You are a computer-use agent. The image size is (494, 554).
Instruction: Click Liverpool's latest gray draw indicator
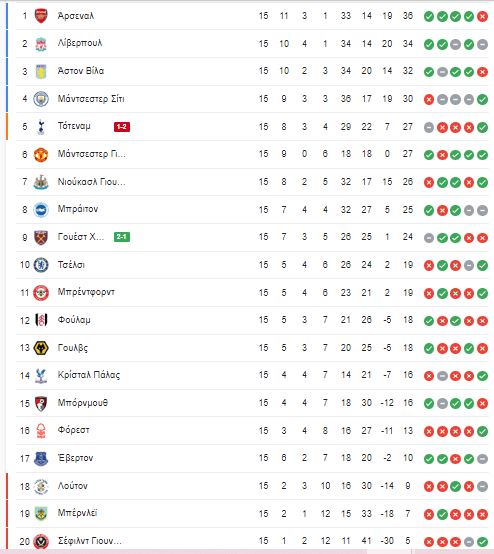point(482,44)
